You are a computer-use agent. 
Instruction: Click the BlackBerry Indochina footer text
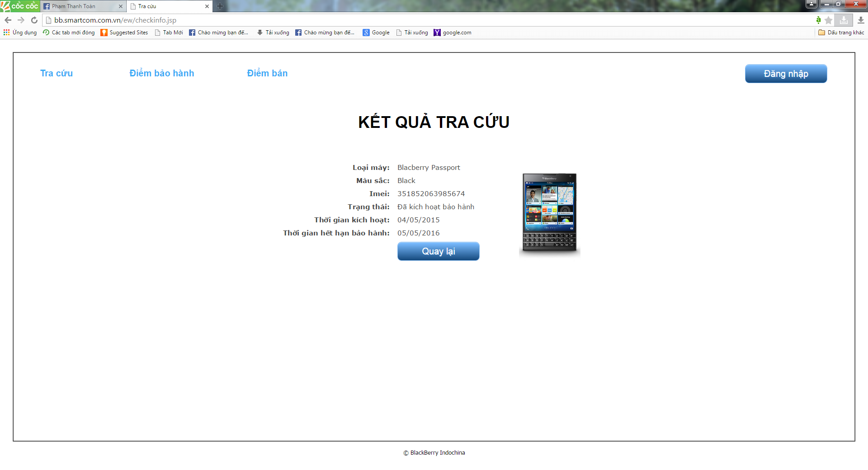434,453
